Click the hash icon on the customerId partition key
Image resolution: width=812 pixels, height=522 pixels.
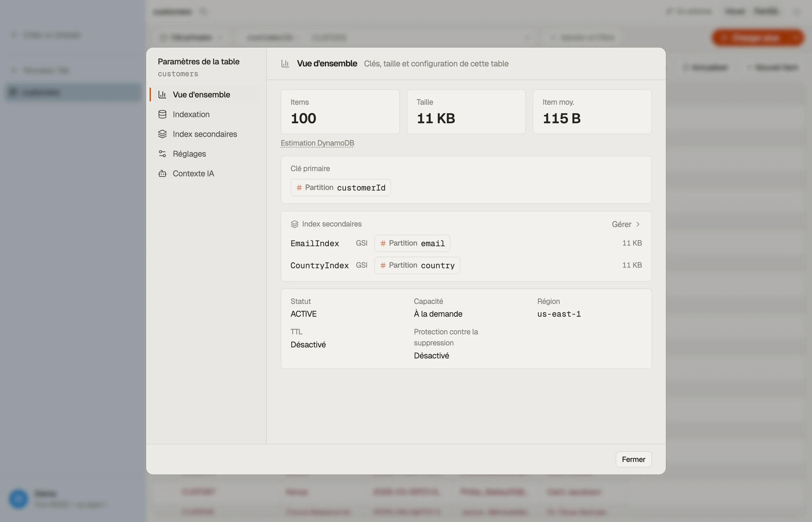299,187
